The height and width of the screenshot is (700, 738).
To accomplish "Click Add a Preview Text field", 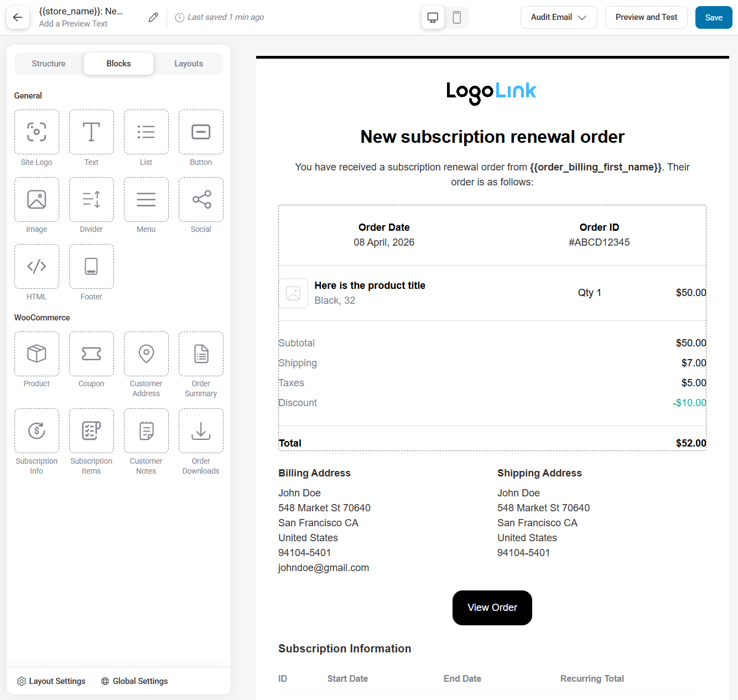I will (x=73, y=24).
